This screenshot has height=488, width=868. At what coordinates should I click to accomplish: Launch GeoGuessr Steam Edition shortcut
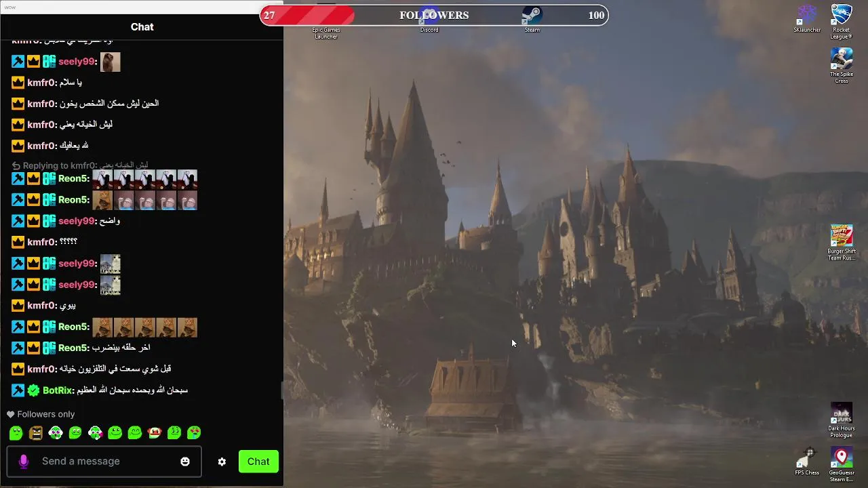click(x=842, y=464)
